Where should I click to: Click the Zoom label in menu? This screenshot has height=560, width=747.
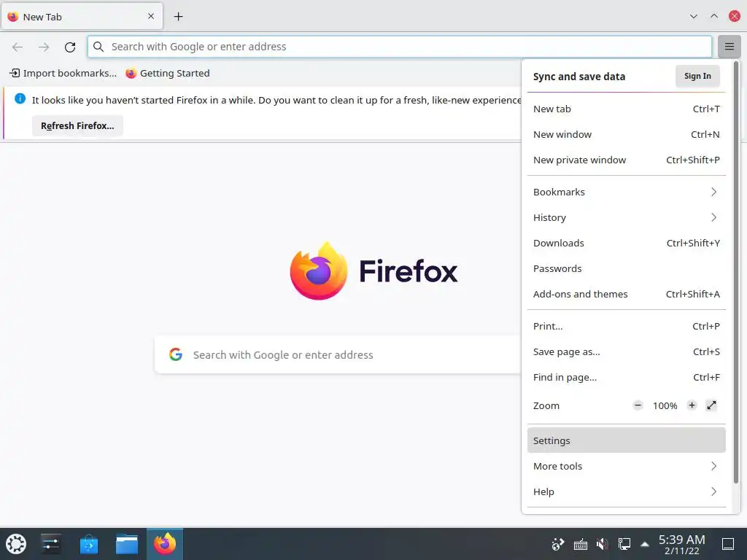(546, 405)
